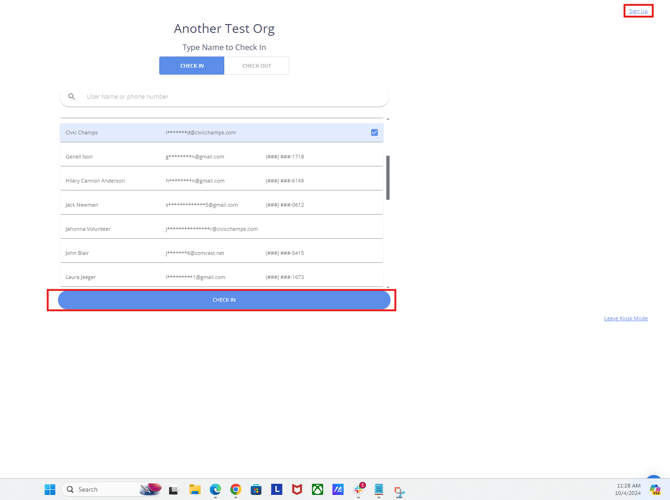Click the Leave Kiosk Mode link
The height and width of the screenshot is (500, 670).
point(626,319)
